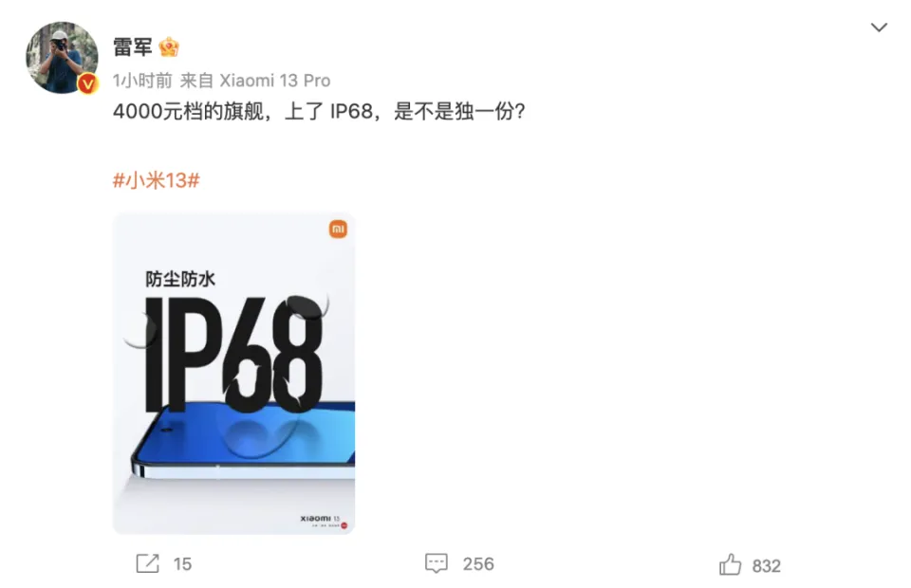Open the post options chevron menu
911x588 pixels.
pyautogui.click(x=879, y=28)
